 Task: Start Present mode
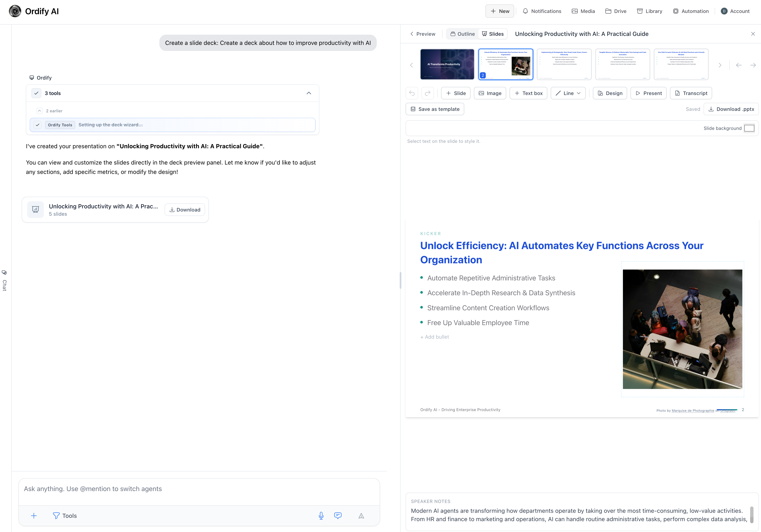649,93
